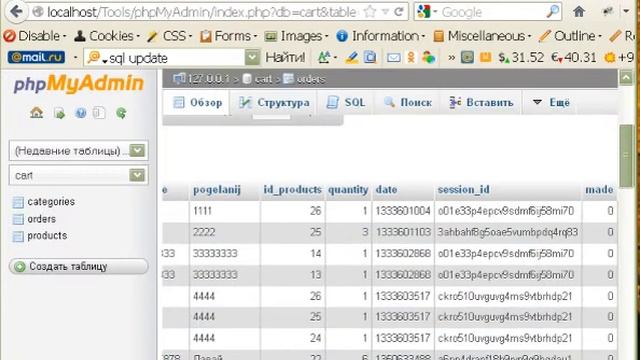The width and height of the screenshot is (640, 360).
Task: Open the blue question mark documentation icon
Action: point(81,113)
